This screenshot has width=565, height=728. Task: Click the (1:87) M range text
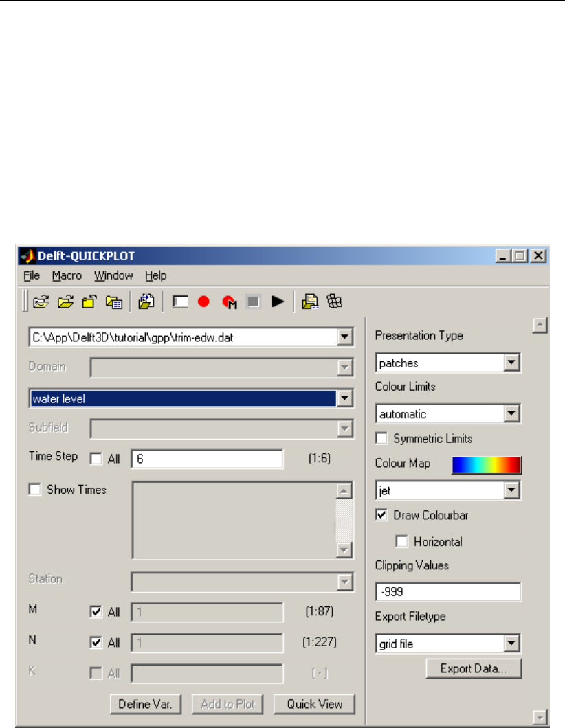tap(320, 611)
